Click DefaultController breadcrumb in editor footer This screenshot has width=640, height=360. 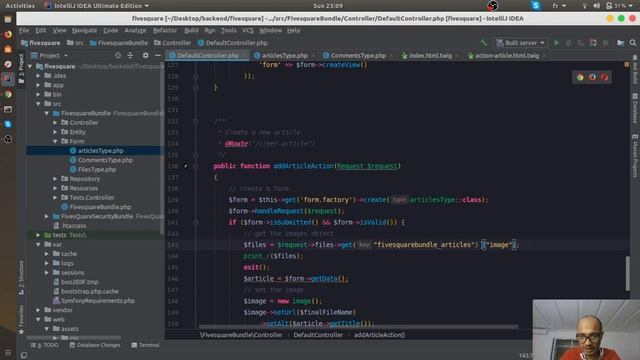coord(318,335)
